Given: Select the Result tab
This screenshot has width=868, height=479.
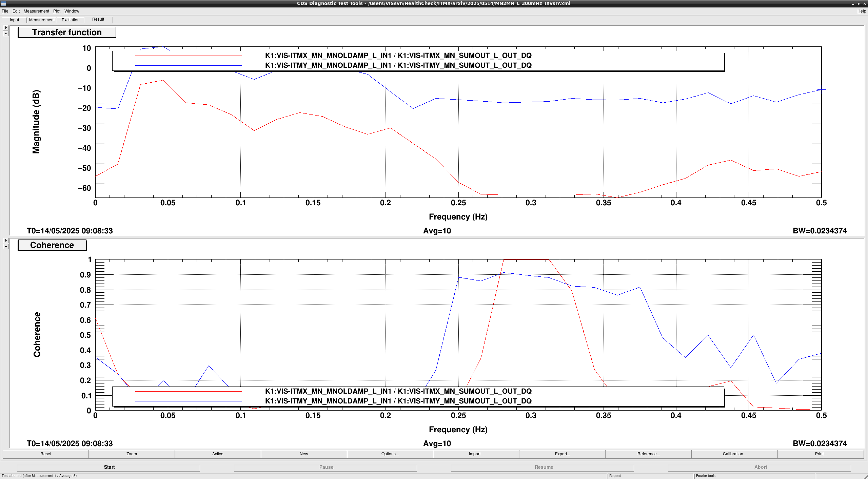Looking at the screenshot, I should tap(98, 19).
